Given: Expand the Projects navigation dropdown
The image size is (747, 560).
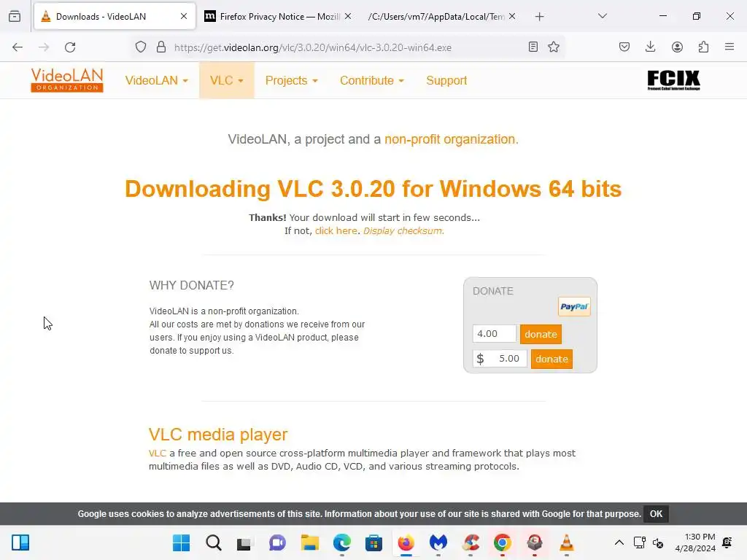Looking at the screenshot, I should pos(291,80).
